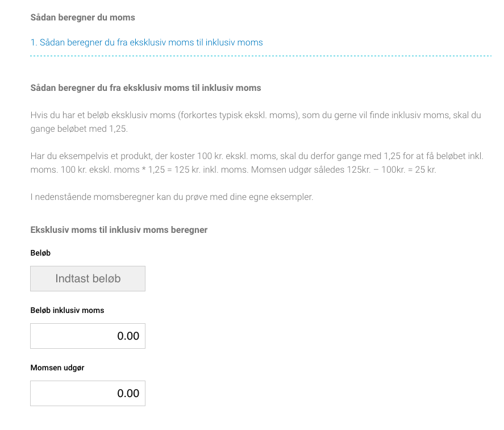The width and height of the screenshot is (504, 430).
Task: Click the 'Eksklusiv moms til inklusiv moms beregner' heading
Action: click(x=119, y=230)
